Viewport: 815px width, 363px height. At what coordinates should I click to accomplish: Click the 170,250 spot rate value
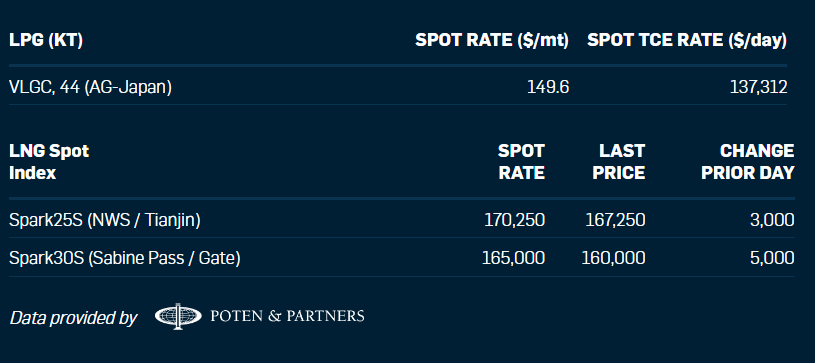[x=515, y=220]
